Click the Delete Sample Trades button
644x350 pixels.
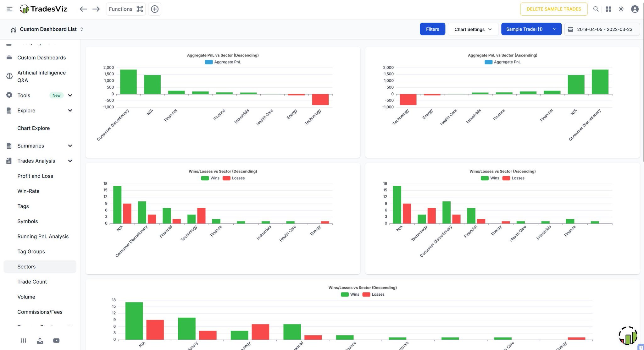tap(553, 9)
